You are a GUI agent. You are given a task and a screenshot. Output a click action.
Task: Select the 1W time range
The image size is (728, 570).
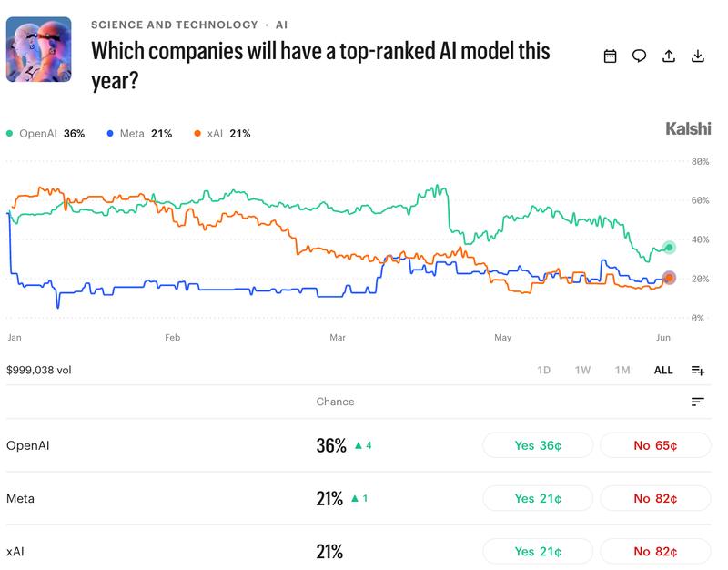coord(582,371)
